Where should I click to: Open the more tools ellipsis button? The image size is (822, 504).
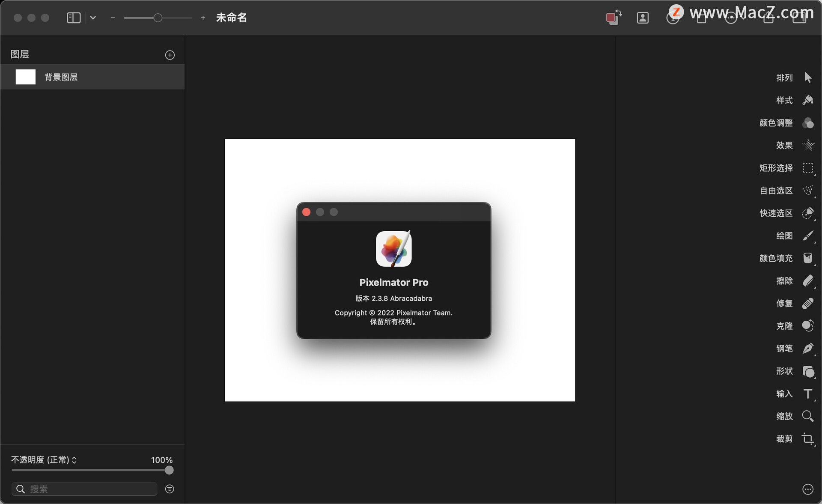pyautogui.click(x=807, y=489)
